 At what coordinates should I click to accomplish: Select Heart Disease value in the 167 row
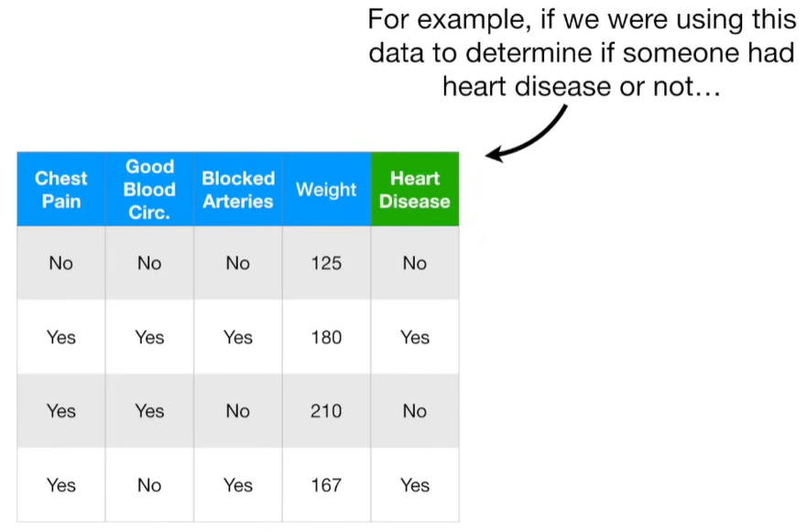414,485
